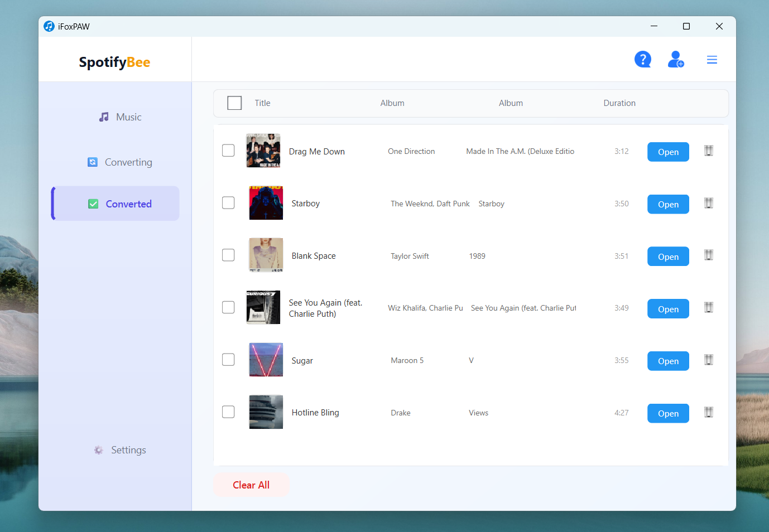Screen dimensions: 769x532
Task: Click the Title column header
Action: click(262, 103)
